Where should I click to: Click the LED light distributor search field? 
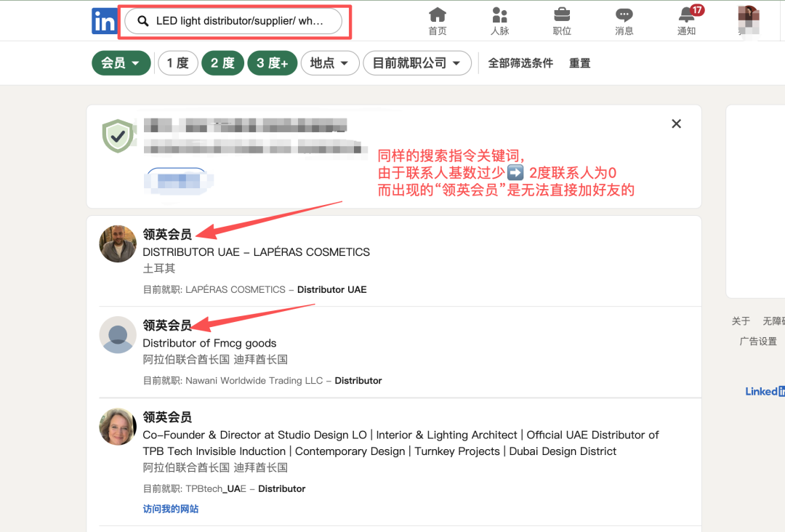point(233,21)
